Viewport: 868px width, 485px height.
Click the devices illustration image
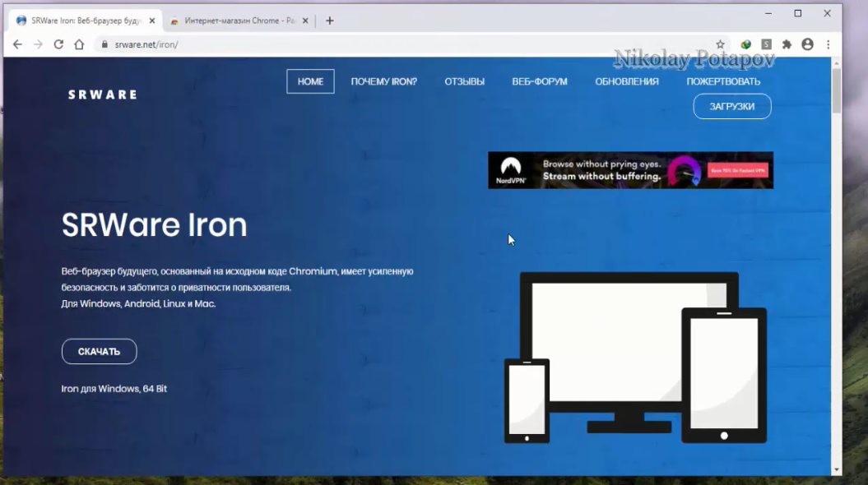(x=635, y=358)
